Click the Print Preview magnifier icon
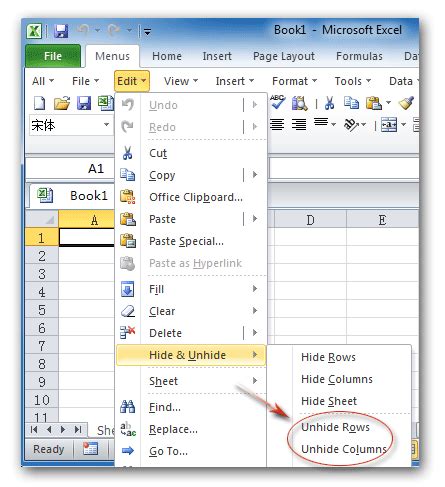This screenshot has height=487, width=445. click(x=299, y=103)
